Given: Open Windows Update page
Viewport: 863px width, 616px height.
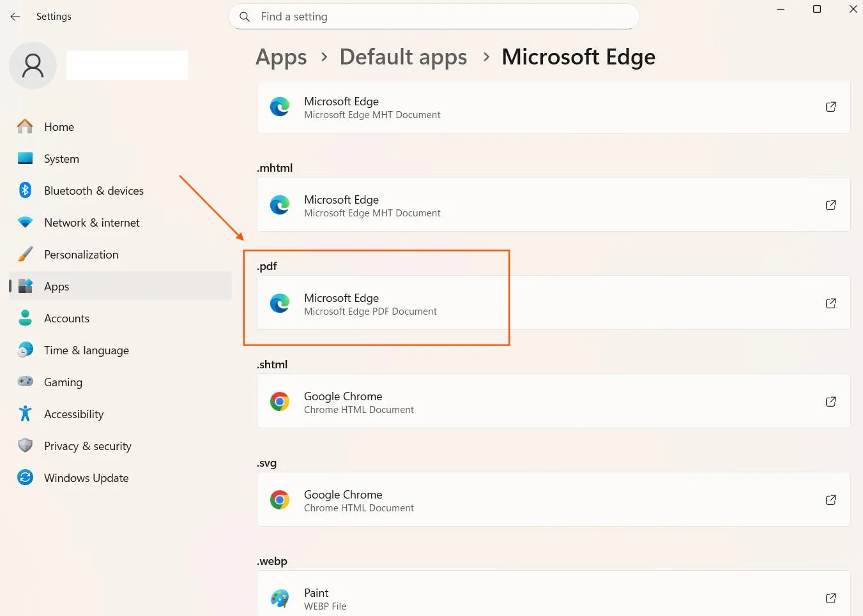Looking at the screenshot, I should pyautogui.click(x=86, y=478).
